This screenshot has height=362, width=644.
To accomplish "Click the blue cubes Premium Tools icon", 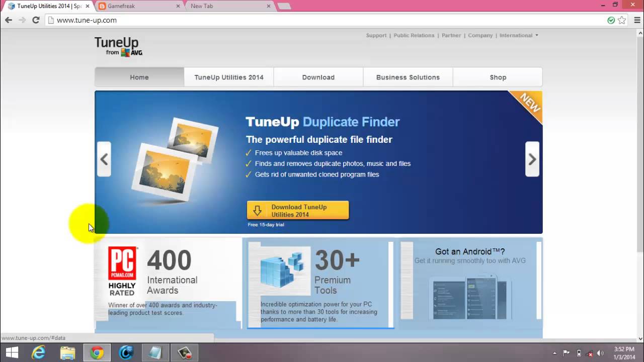I will click(x=282, y=269).
